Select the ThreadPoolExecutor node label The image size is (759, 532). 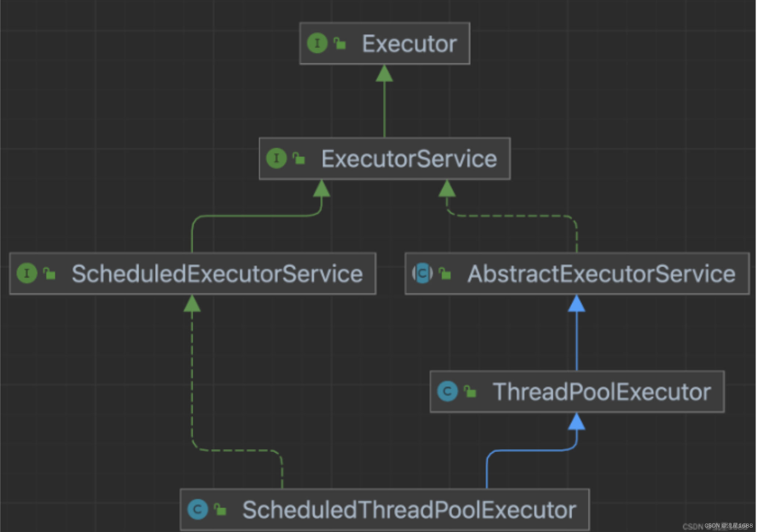point(602,392)
